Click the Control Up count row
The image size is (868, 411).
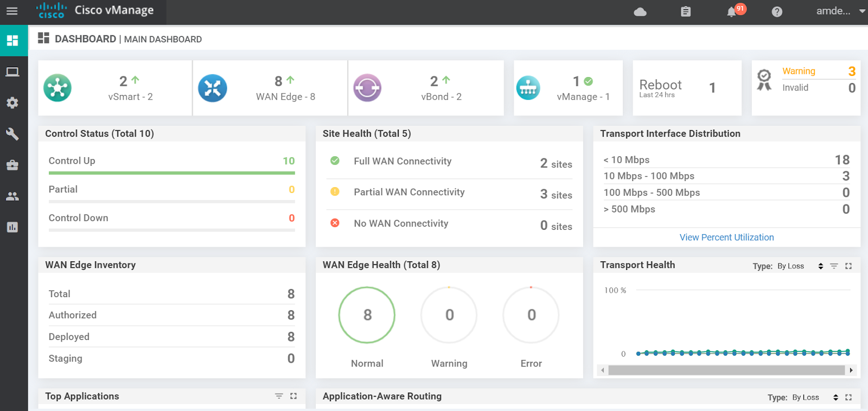point(171,161)
